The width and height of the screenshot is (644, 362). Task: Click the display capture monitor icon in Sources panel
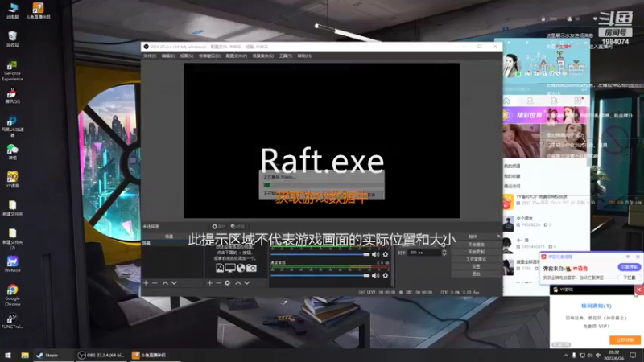[x=230, y=268]
